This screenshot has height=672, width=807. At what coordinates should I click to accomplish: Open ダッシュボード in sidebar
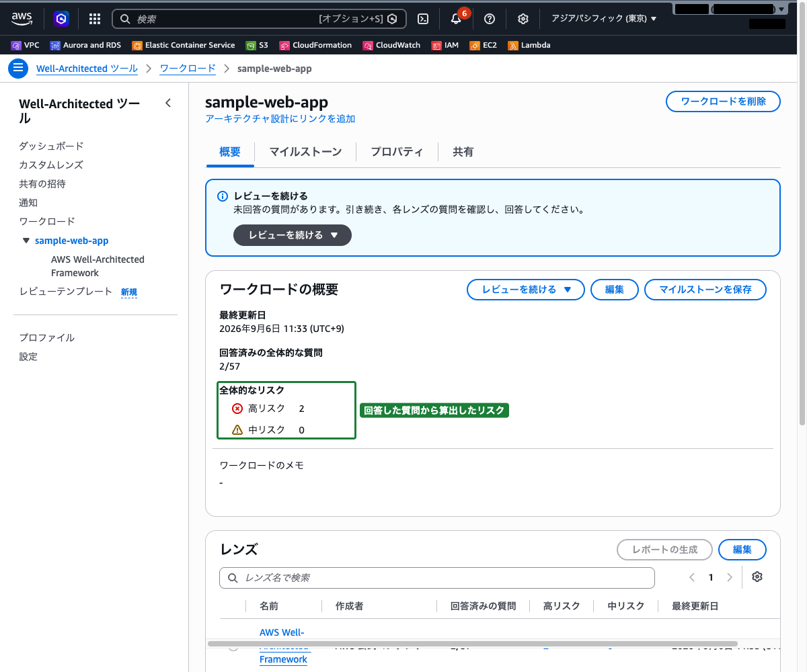coord(51,146)
